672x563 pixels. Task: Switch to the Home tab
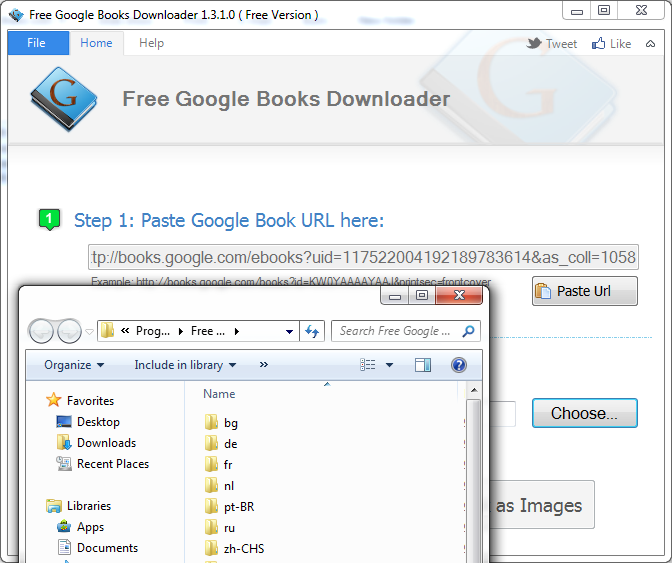point(96,43)
